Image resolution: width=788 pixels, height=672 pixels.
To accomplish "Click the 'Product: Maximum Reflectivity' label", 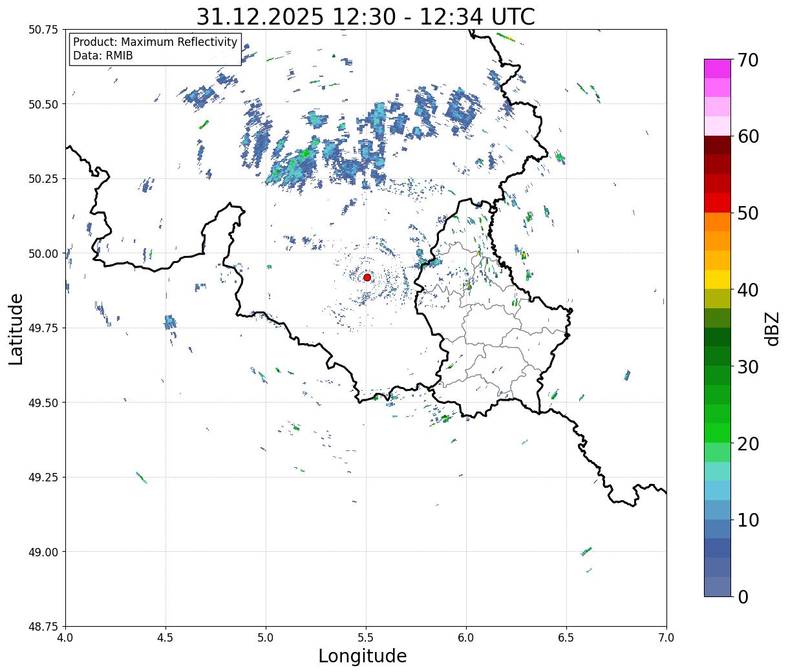I will click(155, 42).
